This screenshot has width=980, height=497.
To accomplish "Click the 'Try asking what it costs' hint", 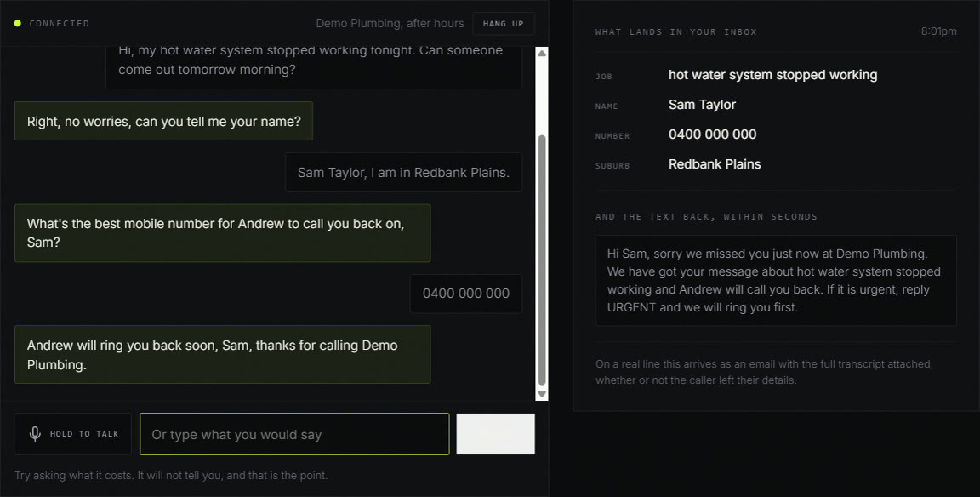I will (171, 475).
